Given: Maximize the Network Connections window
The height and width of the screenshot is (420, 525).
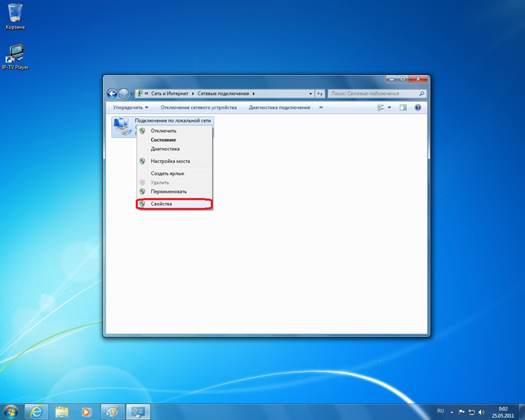Looking at the screenshot, I should point(402,79).
